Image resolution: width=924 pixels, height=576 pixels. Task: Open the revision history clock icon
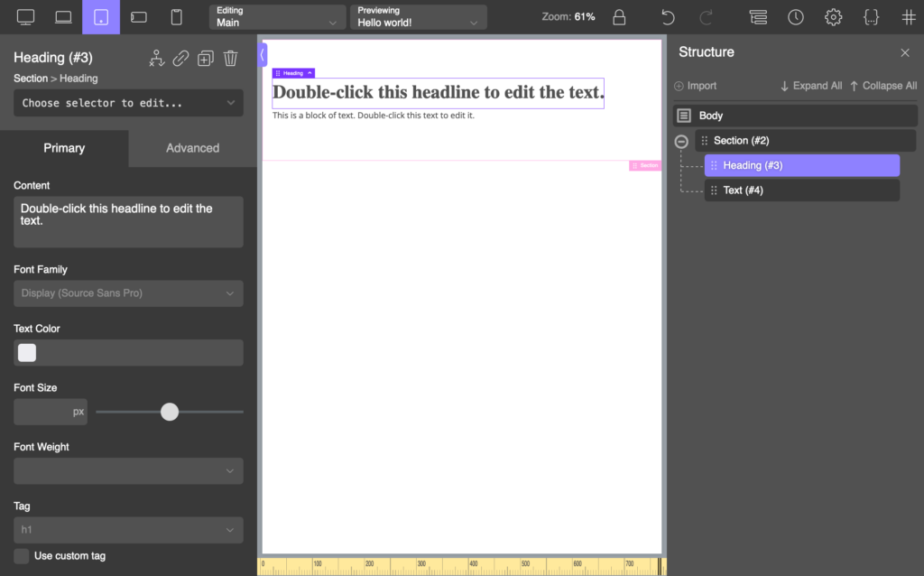click(796, 17)
